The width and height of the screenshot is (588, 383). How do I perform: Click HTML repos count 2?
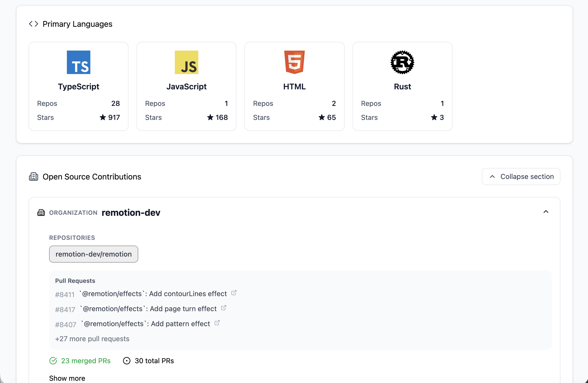[334, 103]
